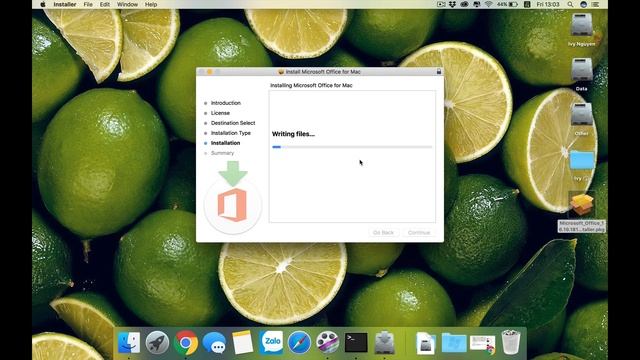This screenshot has height=360, width=640.
Task: Open the Trash in the Dock
Action: 511,342
